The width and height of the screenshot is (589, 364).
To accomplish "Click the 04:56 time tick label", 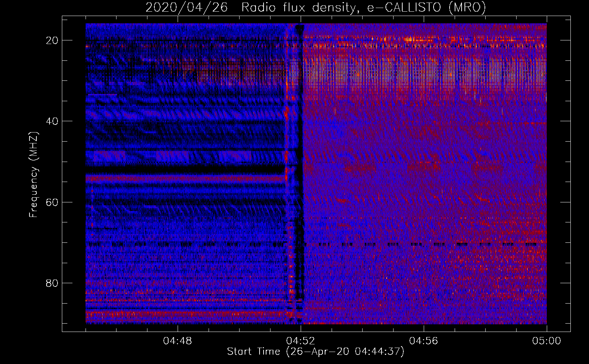I will coord(424,341).
